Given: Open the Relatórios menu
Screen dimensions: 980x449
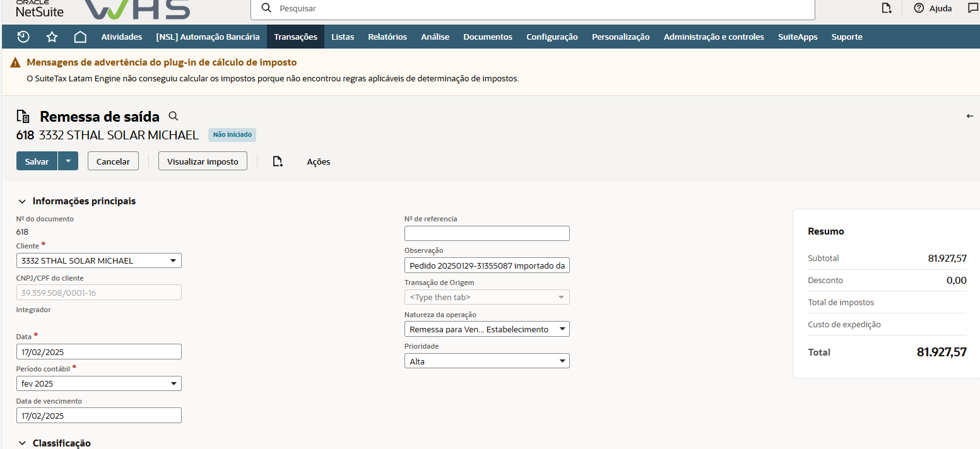Looking at the screenshot, I should [x=387, y=37].
